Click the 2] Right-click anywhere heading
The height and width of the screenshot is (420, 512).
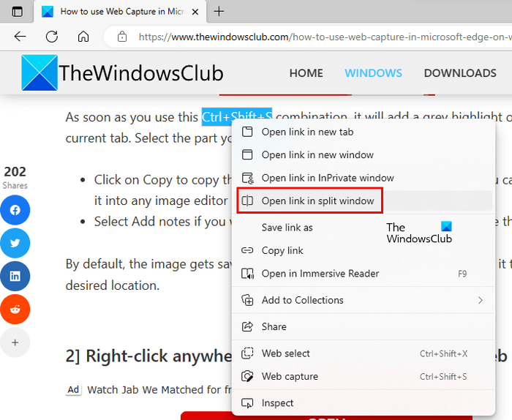[x=148, y=356]
